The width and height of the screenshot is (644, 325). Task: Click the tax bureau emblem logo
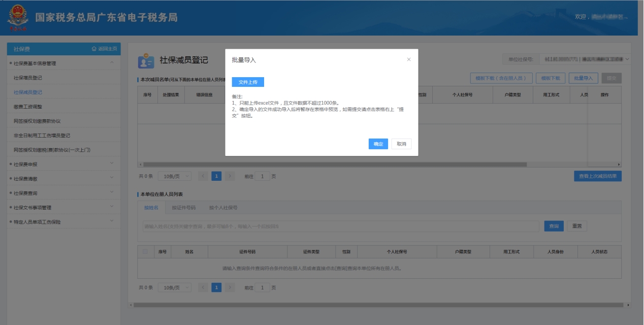18,18
